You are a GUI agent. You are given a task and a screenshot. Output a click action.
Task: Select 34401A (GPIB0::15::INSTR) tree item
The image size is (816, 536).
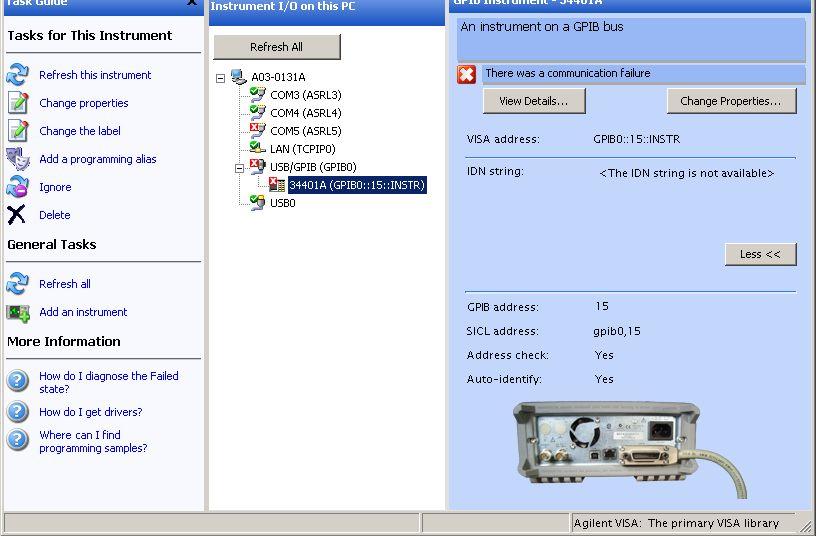tap(358, 185)
